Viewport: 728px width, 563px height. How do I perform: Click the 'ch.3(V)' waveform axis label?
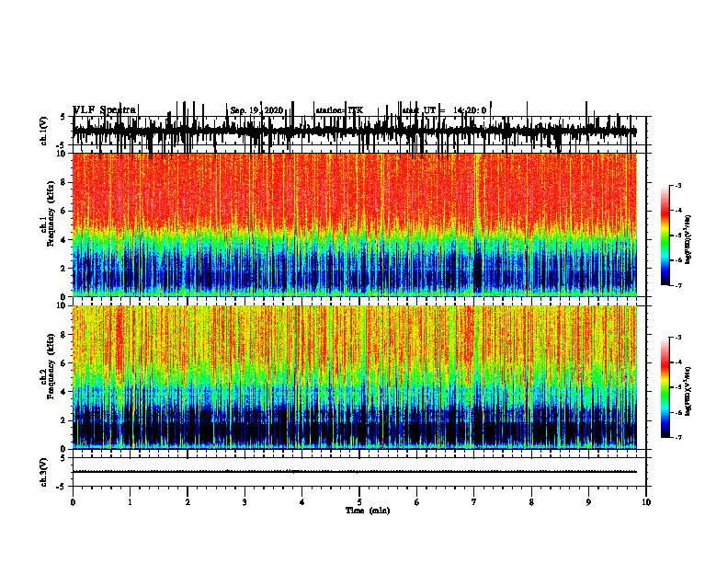(x=44, y=472)
